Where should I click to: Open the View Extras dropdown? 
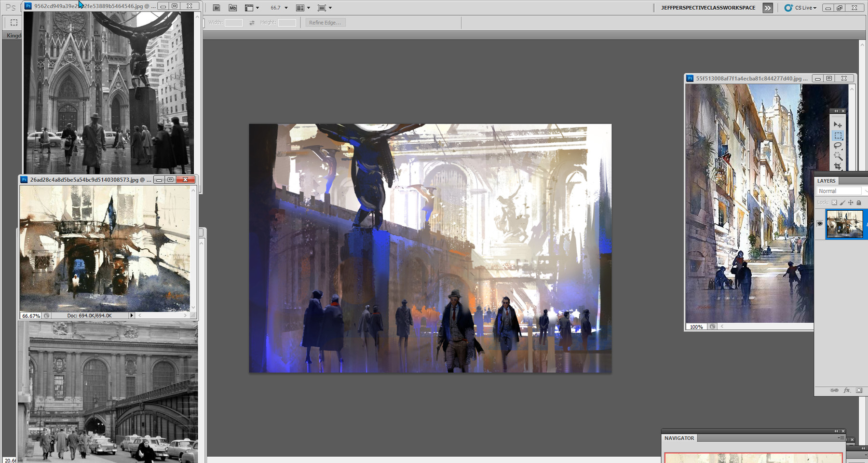click(x=252, y=8)
